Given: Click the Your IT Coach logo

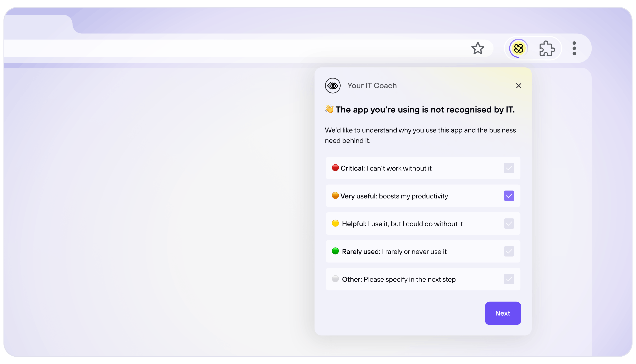Looking at the screenshot, I should pyautogui.click(x=333, y=86).
